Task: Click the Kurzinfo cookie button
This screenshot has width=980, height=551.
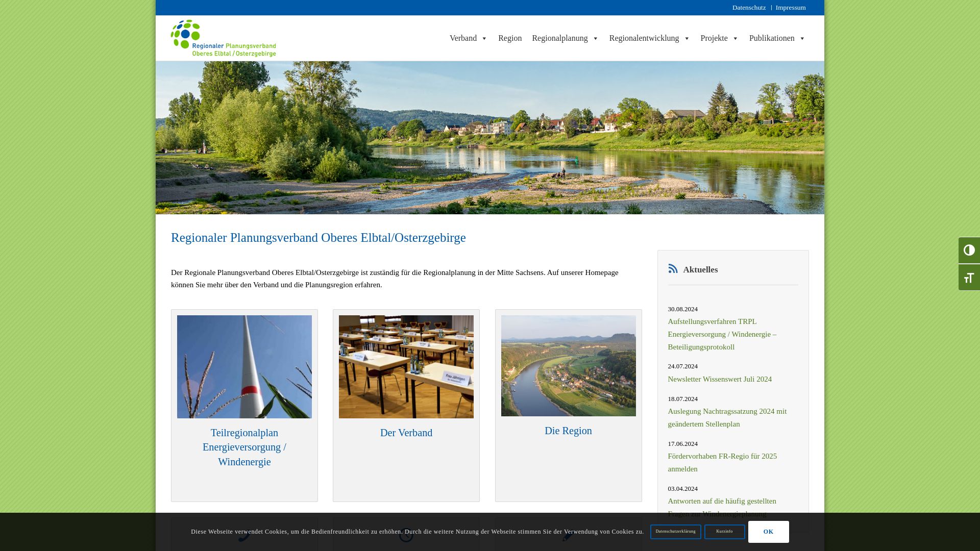Action: [724, 532]
